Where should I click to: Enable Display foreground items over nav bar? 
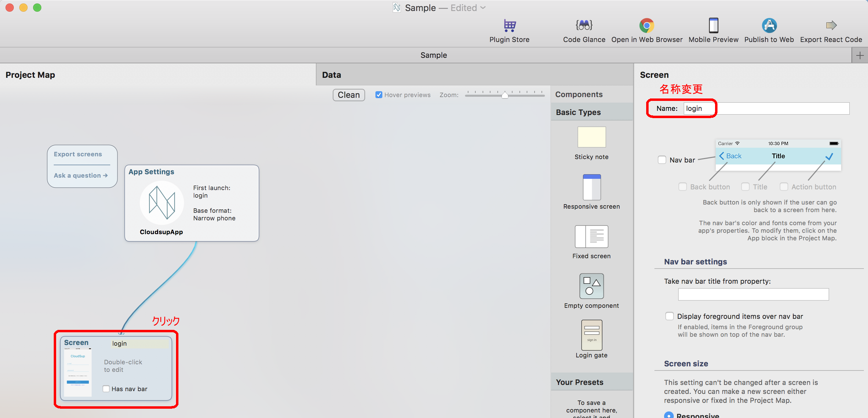point(669,316)
